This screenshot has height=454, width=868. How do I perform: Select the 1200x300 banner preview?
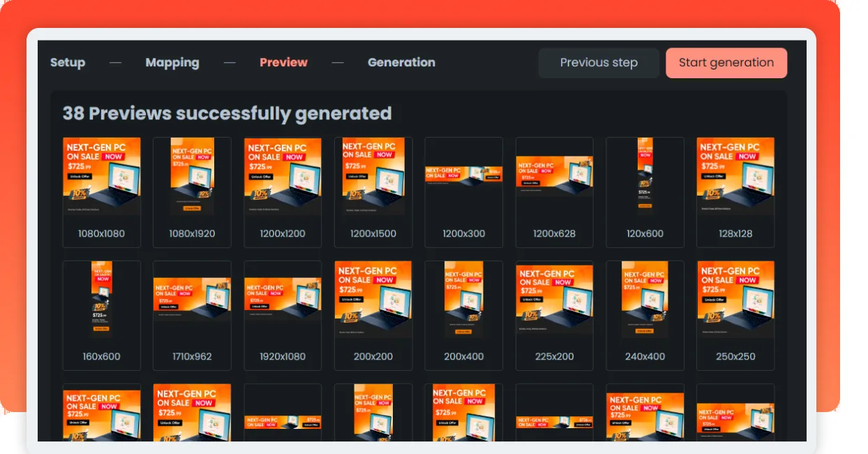pyautogui.click(x=464, y=175)
